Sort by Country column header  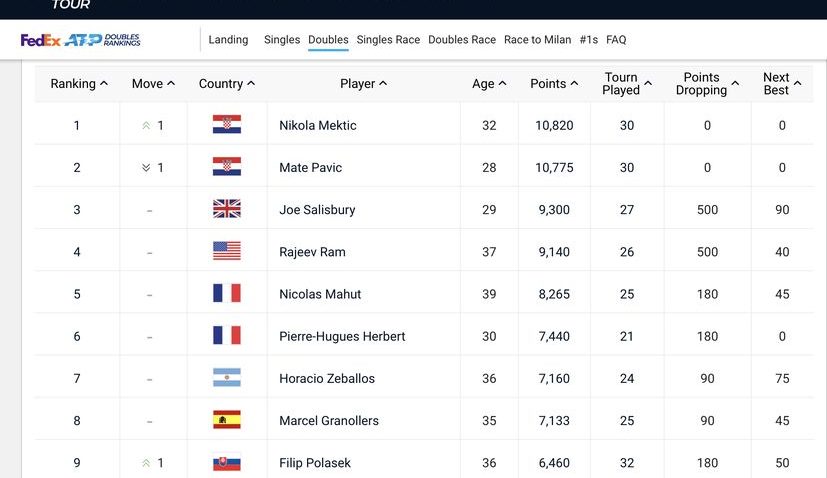click(227, 84)
